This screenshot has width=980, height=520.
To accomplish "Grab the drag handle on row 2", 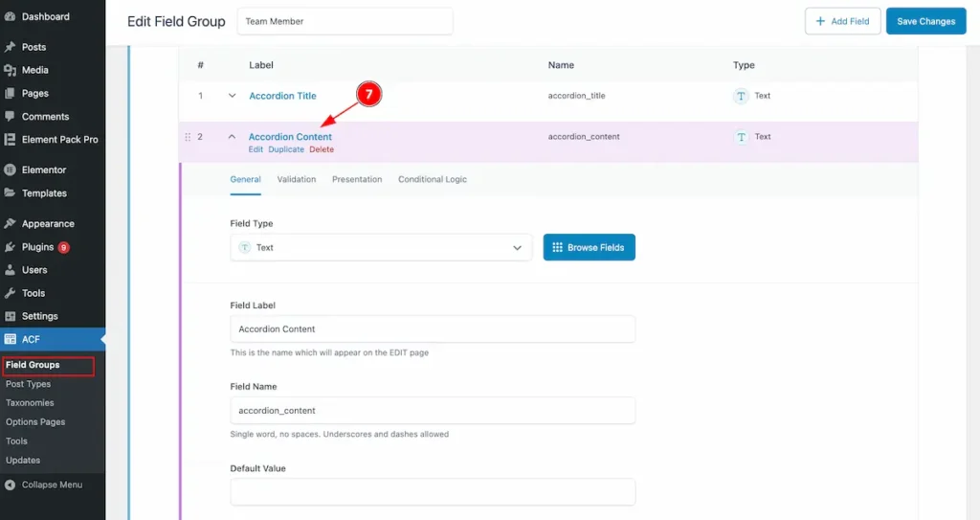I will pos(188,137).
